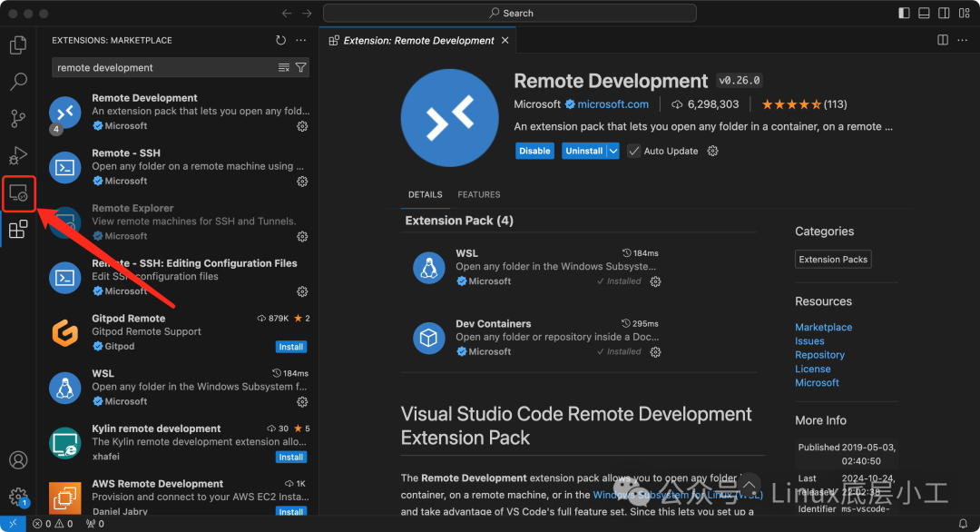This screenshot has height=532, width=980.
Task: Clear extensions search results icon
Action: (284, 67)
